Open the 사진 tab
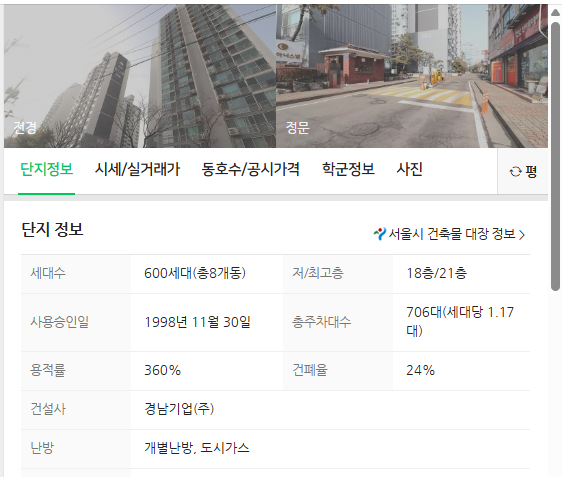Viewport: 562px width, 477px height. point(410,170)
